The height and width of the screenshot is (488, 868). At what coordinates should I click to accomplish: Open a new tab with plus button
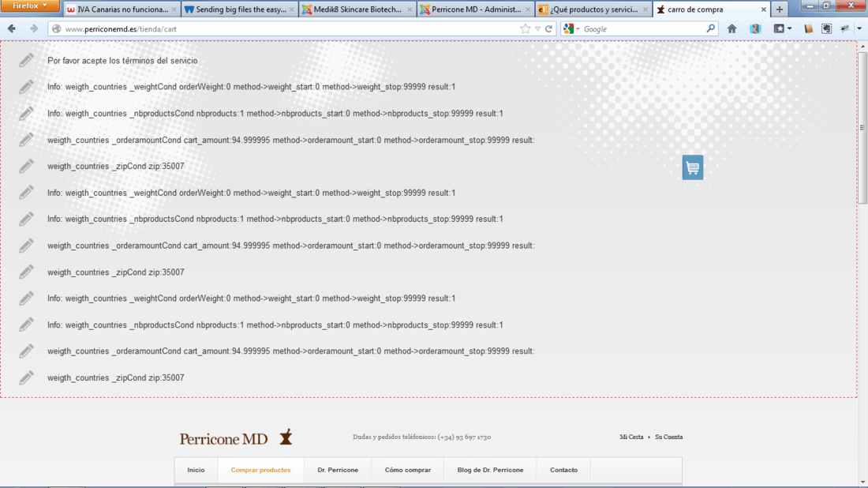coord(780,9)
